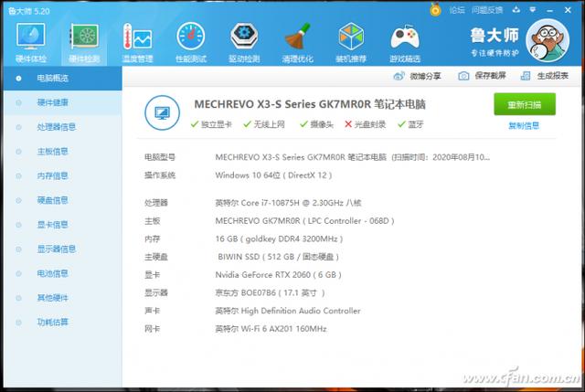Click 保存截屏 save screenshot
Viewport: 585px width, 392px height.
coord(482,76)
